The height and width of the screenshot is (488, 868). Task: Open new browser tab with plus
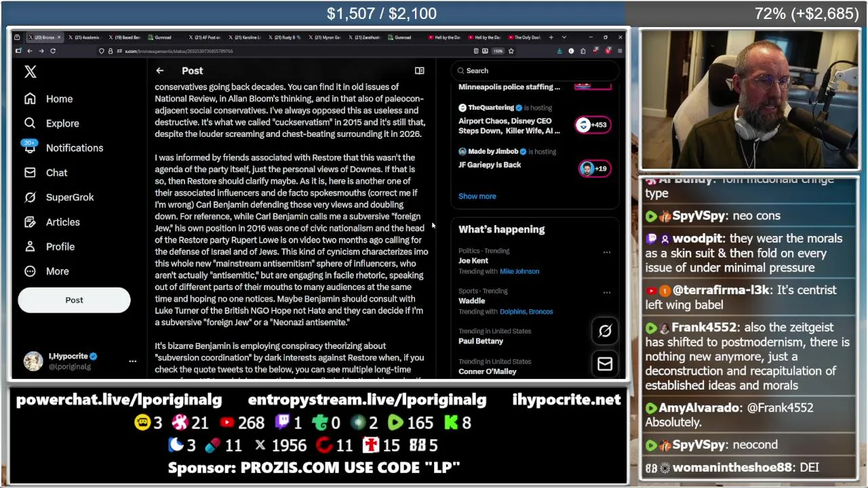pos(551,37)
